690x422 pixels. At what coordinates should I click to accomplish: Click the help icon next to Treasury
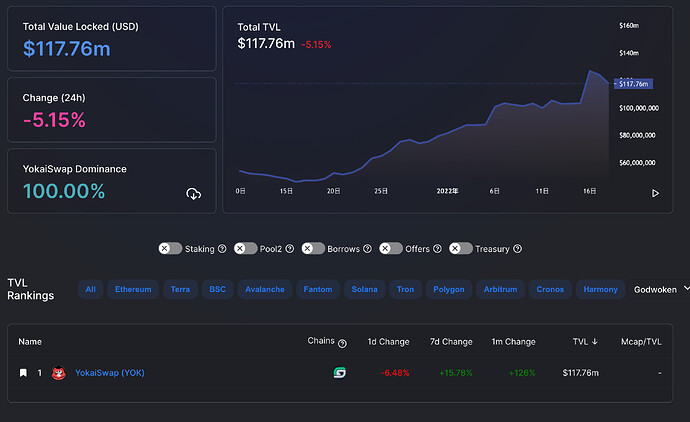point(518,249)
